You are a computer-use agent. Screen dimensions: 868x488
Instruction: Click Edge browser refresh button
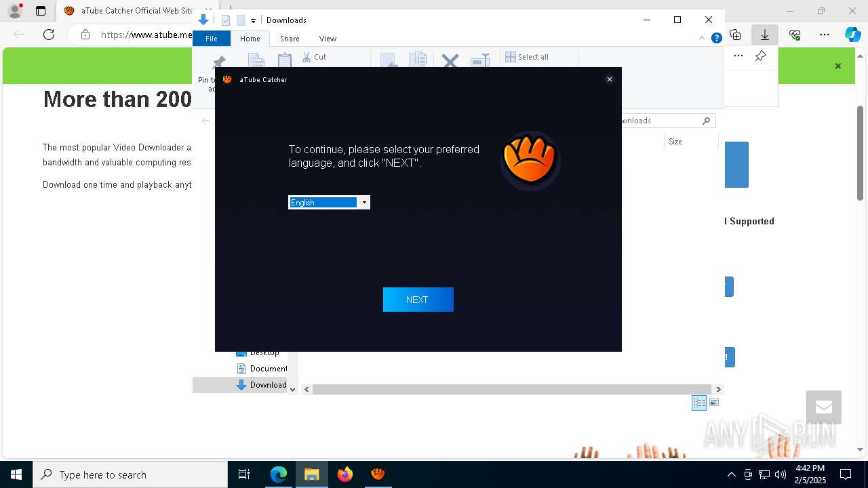[x=49, y=35]
